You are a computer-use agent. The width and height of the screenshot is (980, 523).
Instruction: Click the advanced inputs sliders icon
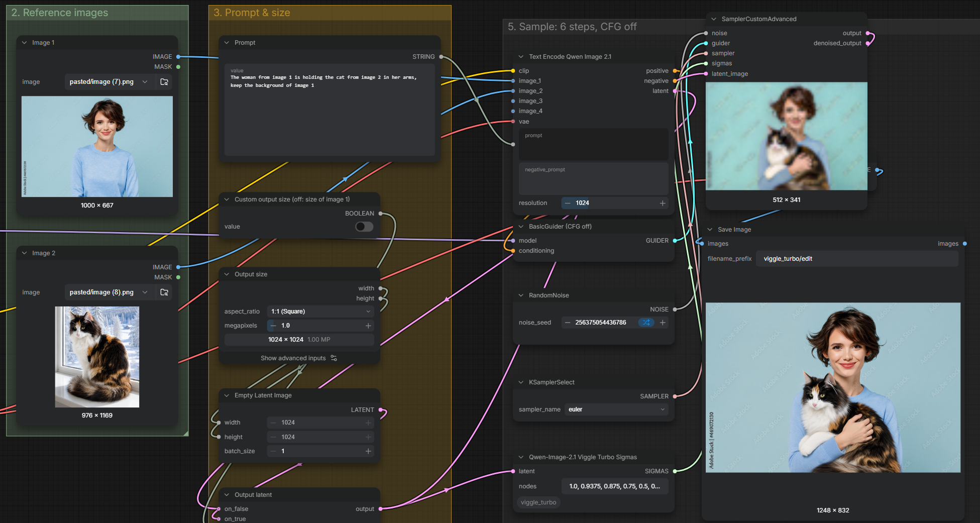334,358
